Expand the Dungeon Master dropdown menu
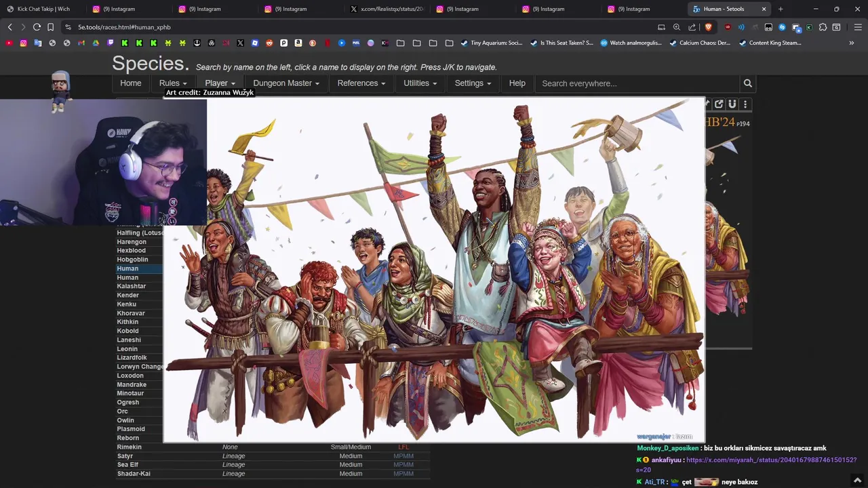This screenshot has height=488, width=868. pos(286,83)
